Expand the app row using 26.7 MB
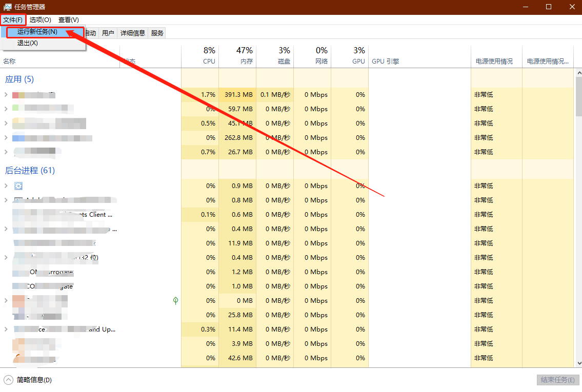 [6, 152]
